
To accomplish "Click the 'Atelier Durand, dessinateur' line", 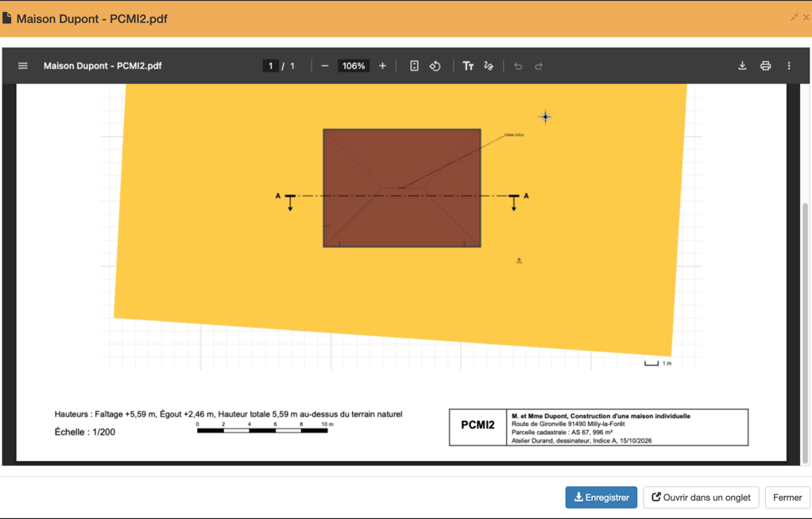I will click(582, 441).
